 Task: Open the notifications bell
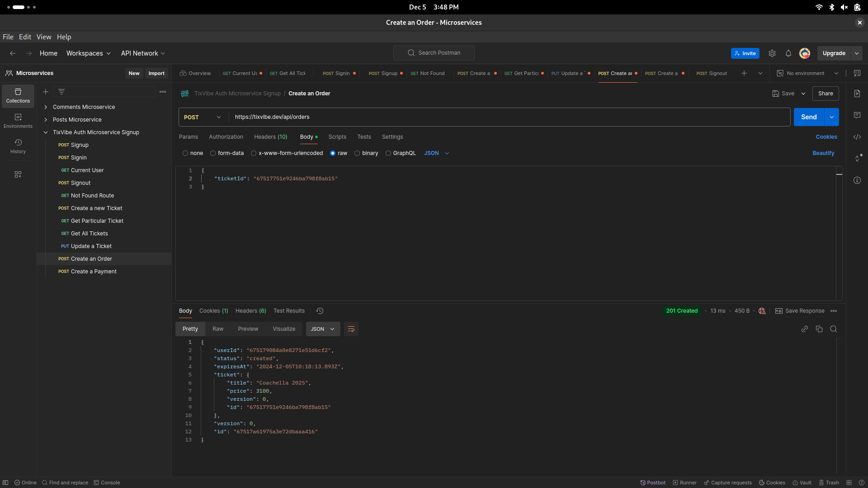click(x=788, y=53)
